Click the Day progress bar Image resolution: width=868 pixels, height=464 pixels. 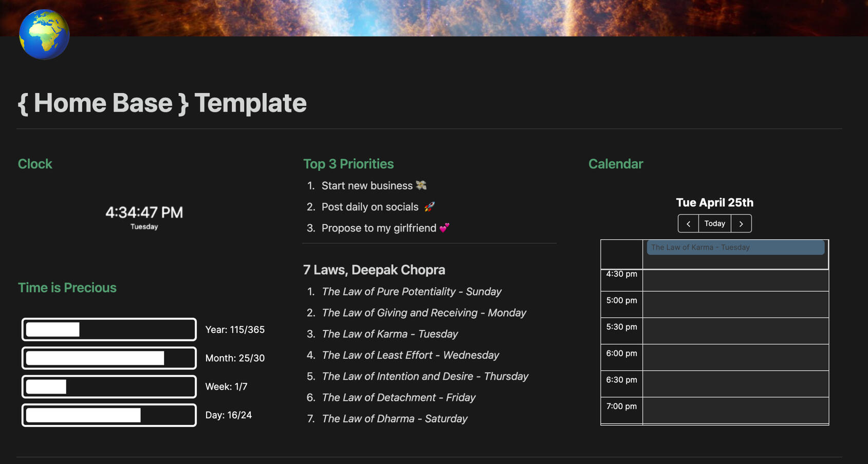click(x=109, y=415)
